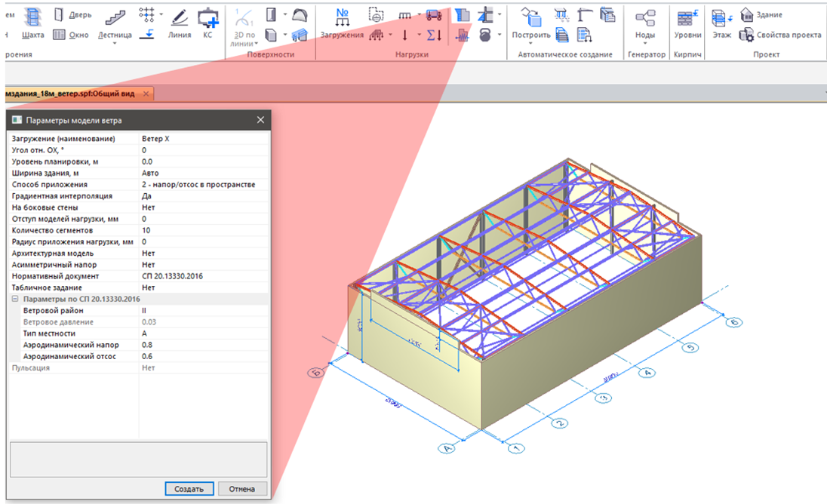Open dropdown arrow under Построить

pyautogui.click(x=531, y=44)
